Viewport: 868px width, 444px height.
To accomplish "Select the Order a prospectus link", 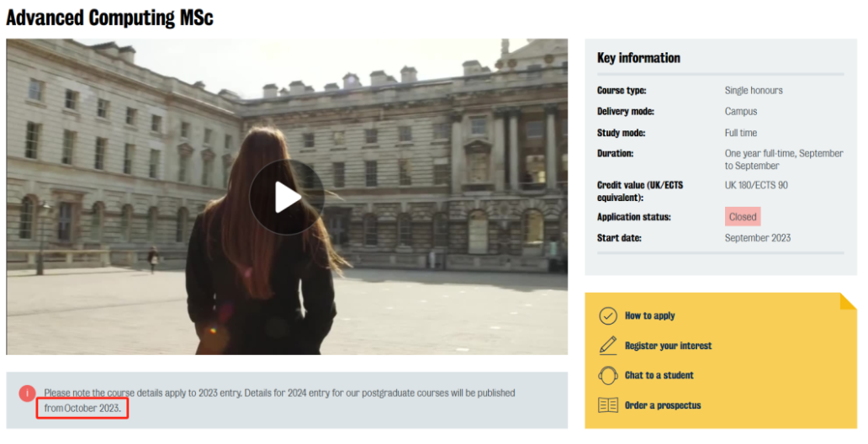I will pos(662,405).
